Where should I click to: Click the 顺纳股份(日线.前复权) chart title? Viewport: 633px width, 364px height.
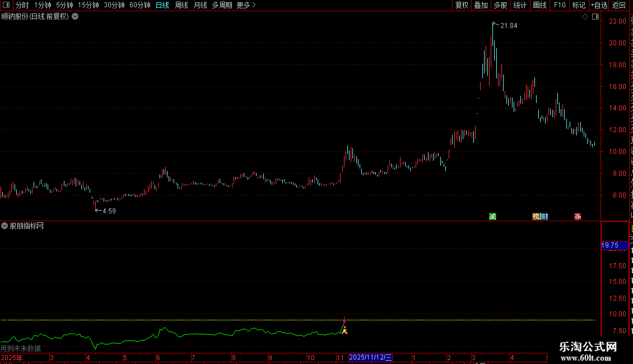[35, 17]
